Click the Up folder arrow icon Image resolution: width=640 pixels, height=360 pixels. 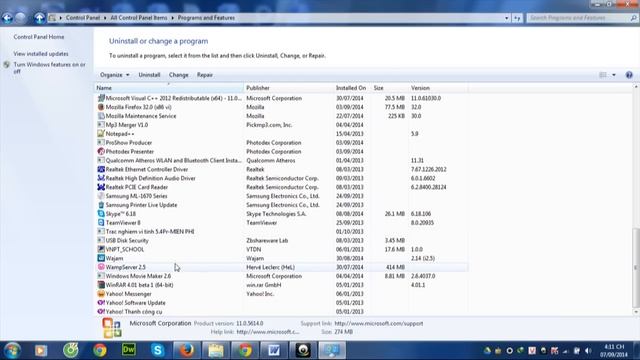pos(39,18)
